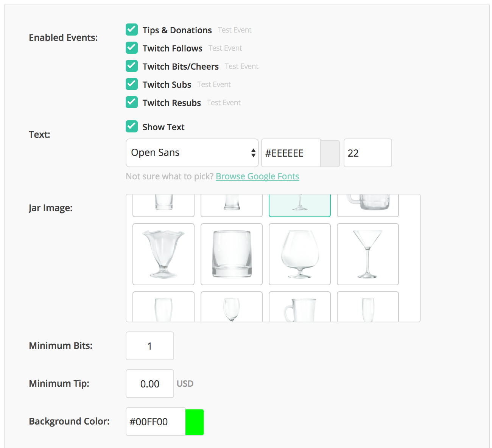Uncheck the Twitch Subs event
Image resolution: width=492 pixels, height=448 pixels.
tap(132, 84)
